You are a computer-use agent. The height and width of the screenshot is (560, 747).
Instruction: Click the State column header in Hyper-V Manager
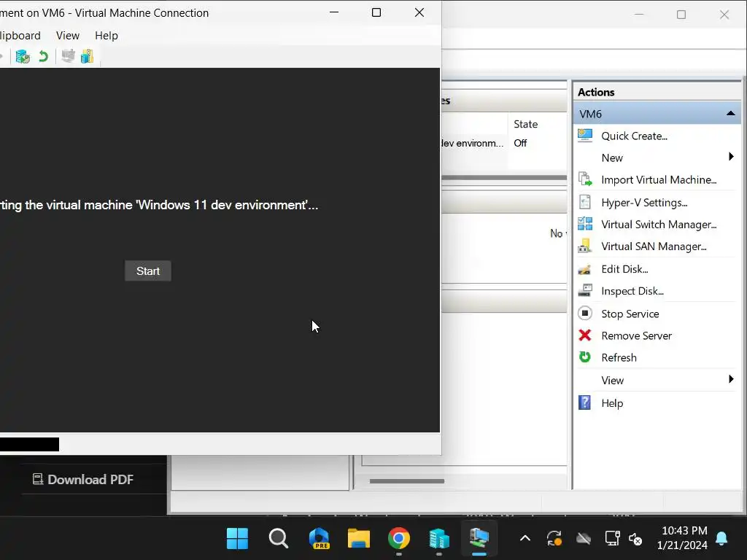[525, 124]
